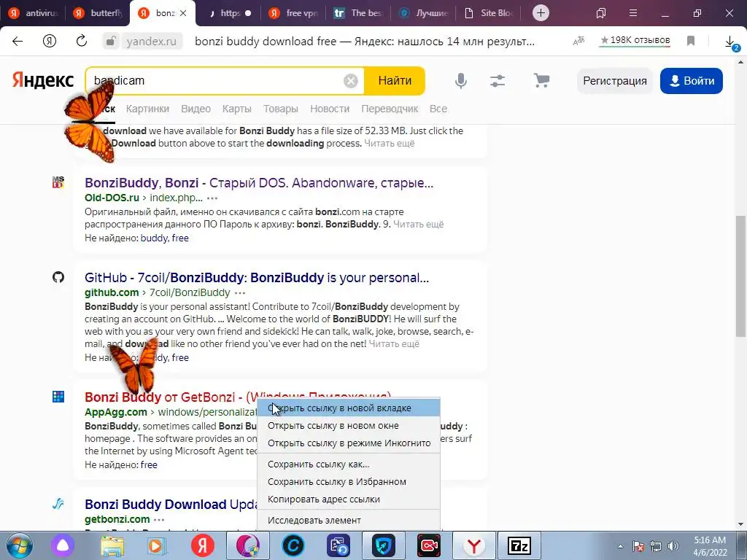Choose Открыть ссылку в новой вкладке

(x=348, y=408)
